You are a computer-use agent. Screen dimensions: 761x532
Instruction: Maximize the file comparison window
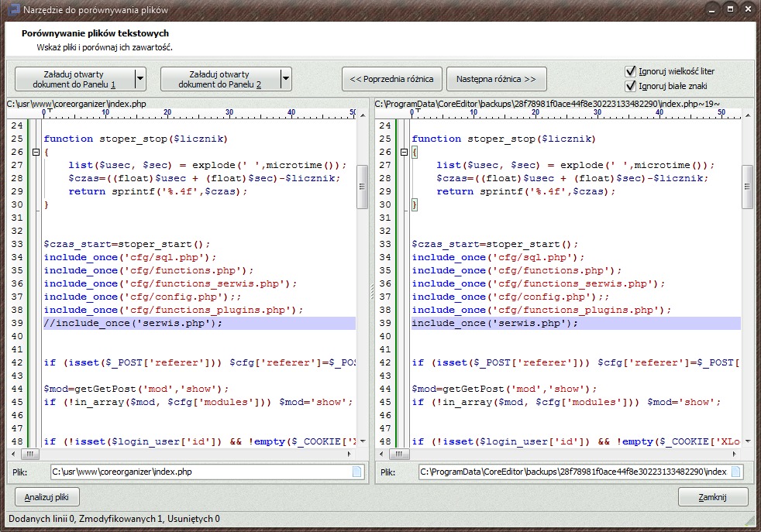730,9
